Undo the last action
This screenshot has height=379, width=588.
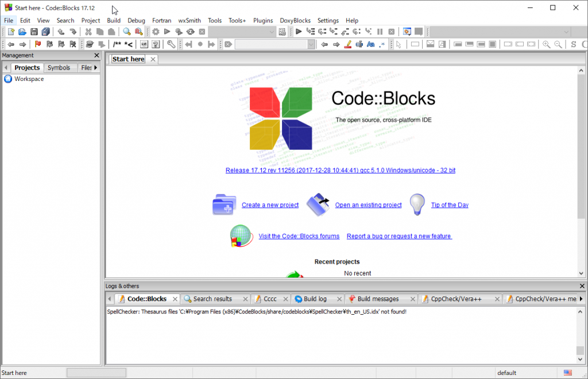click(61, 32)
